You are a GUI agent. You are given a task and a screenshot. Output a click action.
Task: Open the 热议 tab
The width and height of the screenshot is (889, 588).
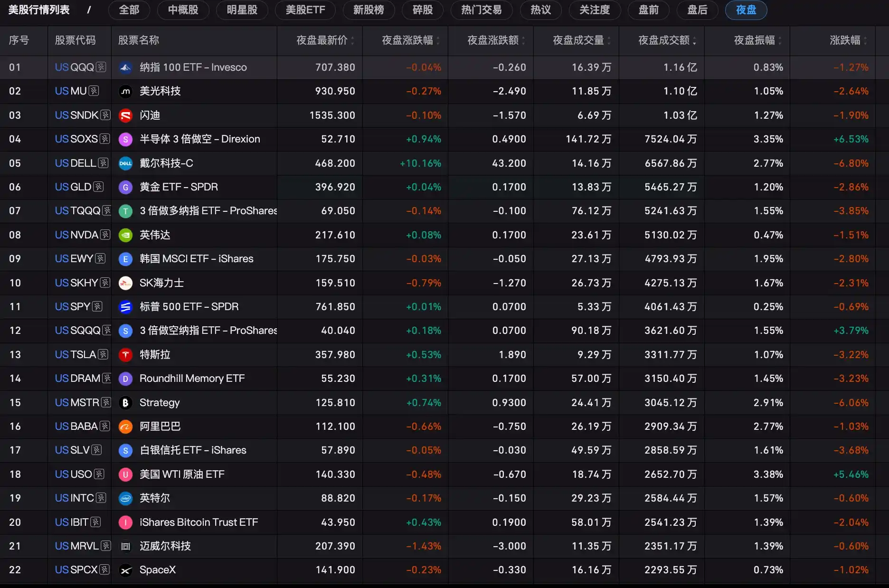click(x=541, y=10)
